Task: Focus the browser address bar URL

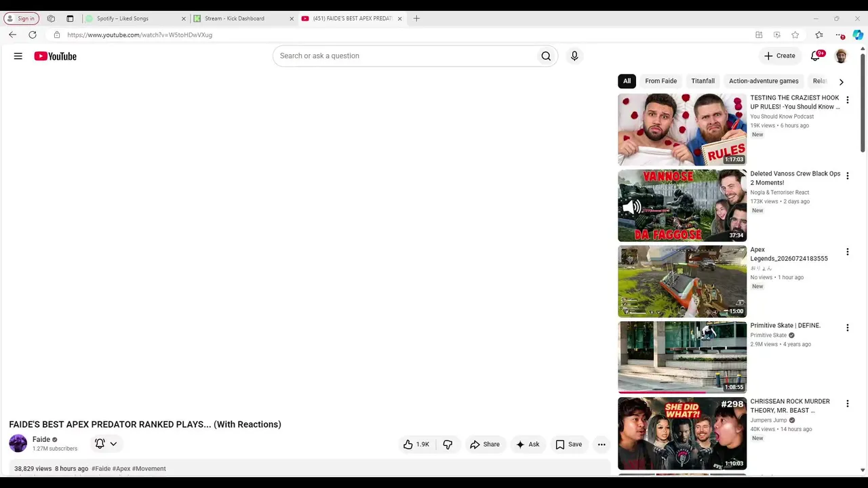Action: pos(140,35)
